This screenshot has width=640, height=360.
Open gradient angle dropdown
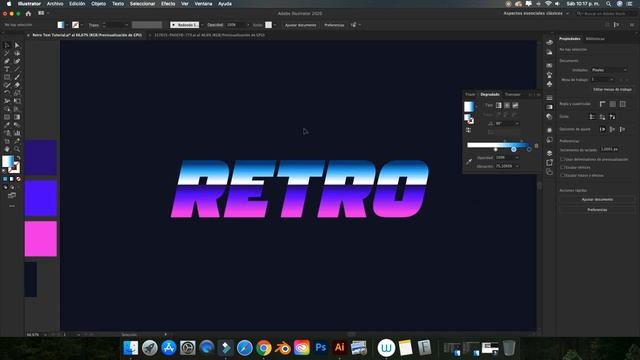click(517, 124)
